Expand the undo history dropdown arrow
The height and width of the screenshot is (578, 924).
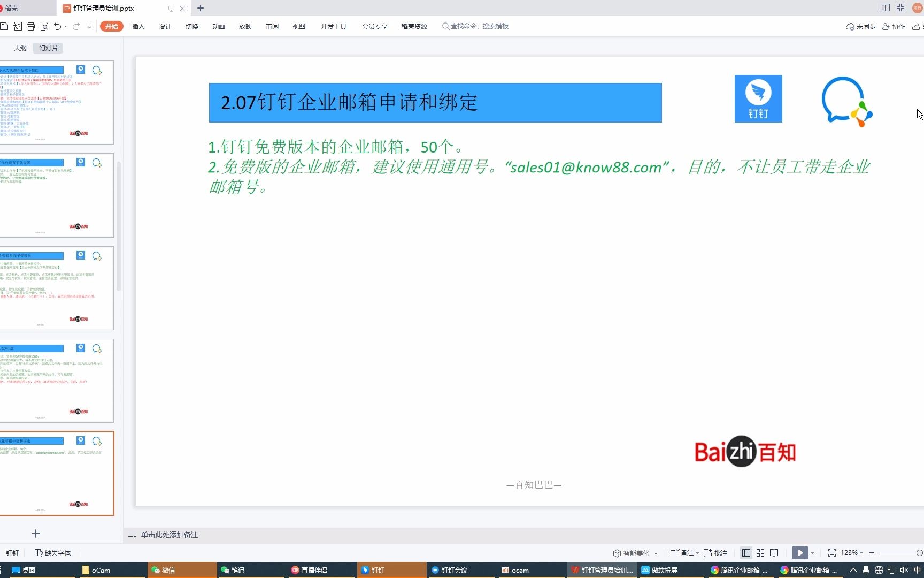point(65,26)
